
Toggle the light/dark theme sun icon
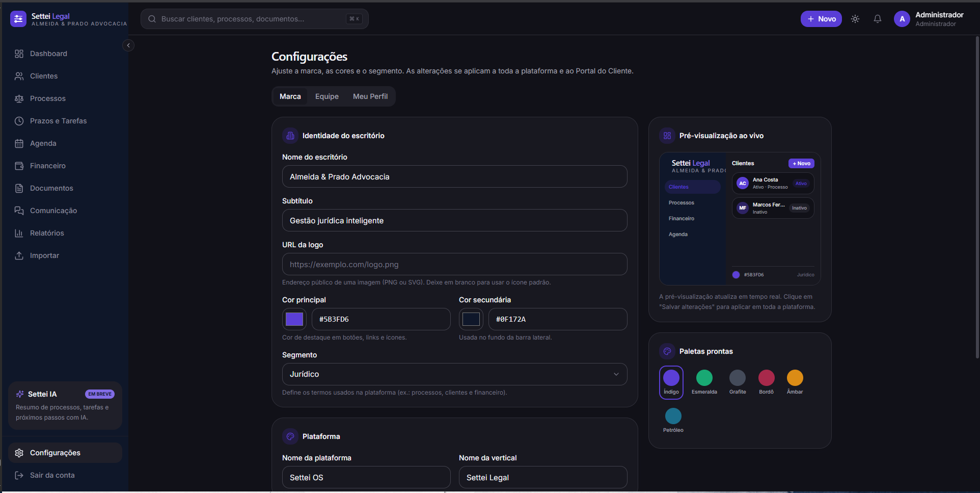click(855, 19)
